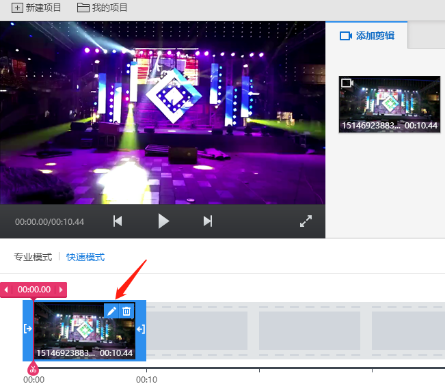This screenshot has height=387, width=446.
Task: Select the clip thumbnail in media panel
Action: (x=389, y=104)
